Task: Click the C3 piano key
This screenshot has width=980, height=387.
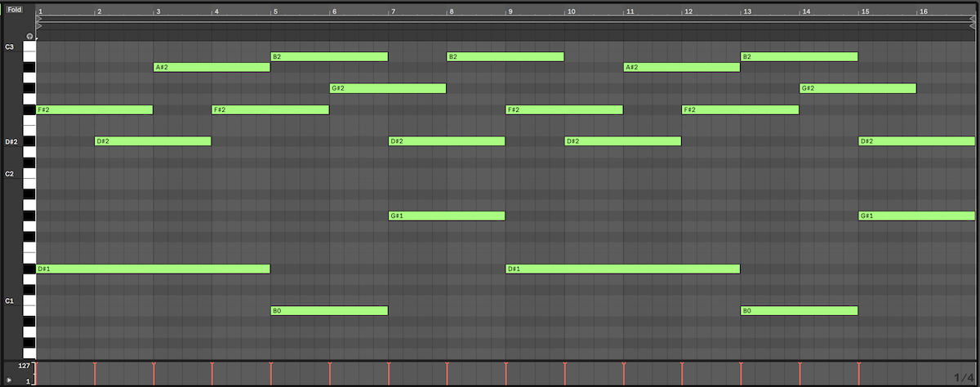Action: (x=29, y=47)
